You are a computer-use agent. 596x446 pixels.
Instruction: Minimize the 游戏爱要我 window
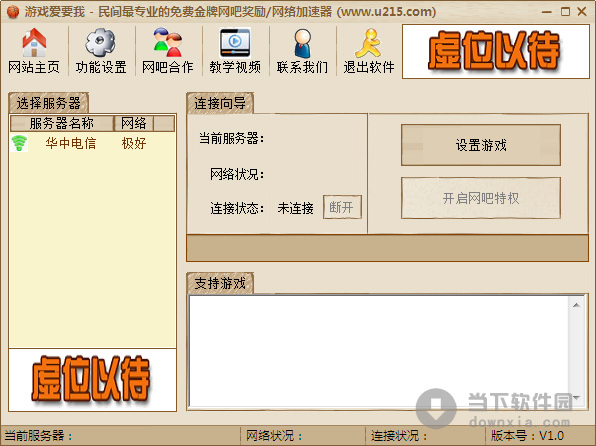547,12
